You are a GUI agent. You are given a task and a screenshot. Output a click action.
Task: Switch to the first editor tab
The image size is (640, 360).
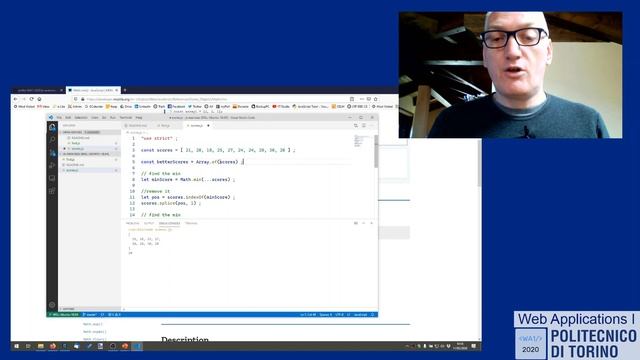(x=137, y=126)
